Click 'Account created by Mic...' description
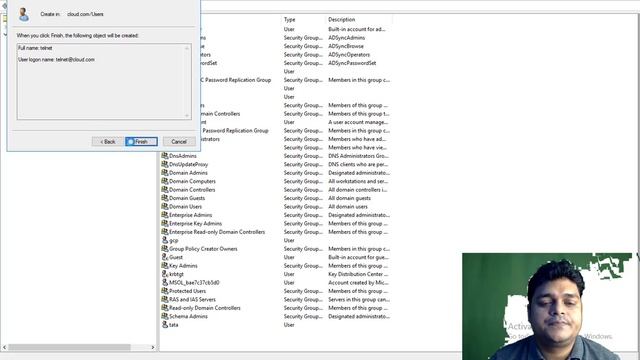640x360 pixels. click(x=358, y=282)
